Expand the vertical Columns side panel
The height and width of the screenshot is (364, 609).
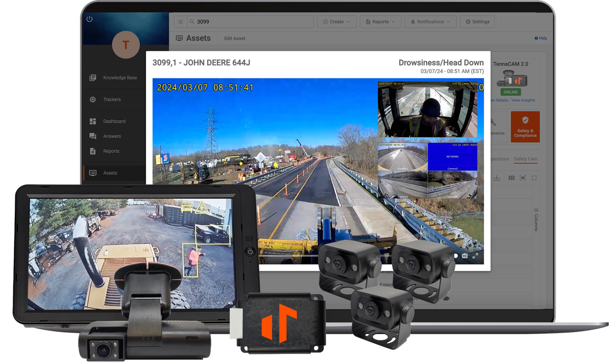pyautogui.click(x=536, y=220)
